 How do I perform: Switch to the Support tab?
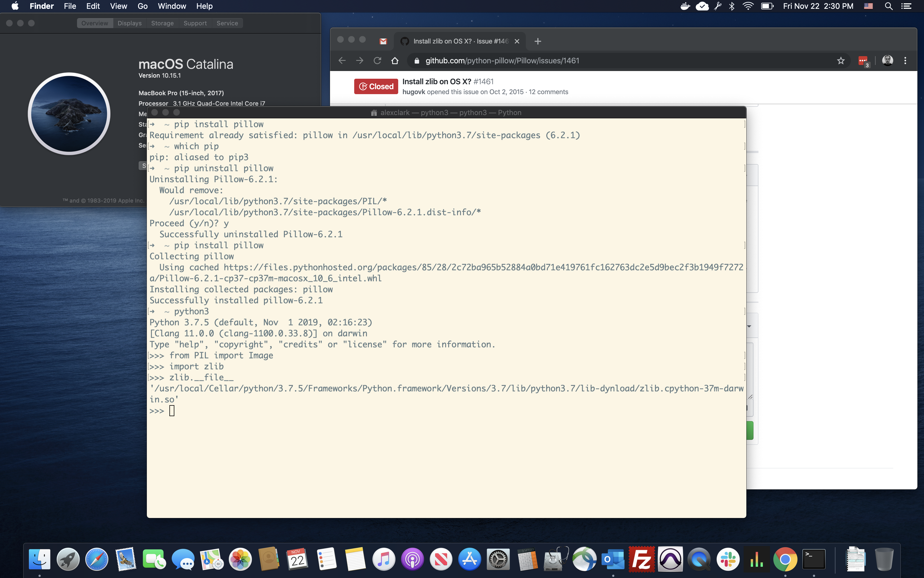point(195,23)
